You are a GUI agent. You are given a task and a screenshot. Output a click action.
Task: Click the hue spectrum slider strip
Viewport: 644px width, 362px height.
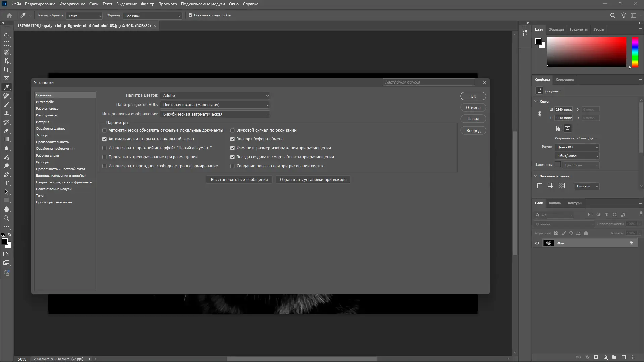(635, 52)
